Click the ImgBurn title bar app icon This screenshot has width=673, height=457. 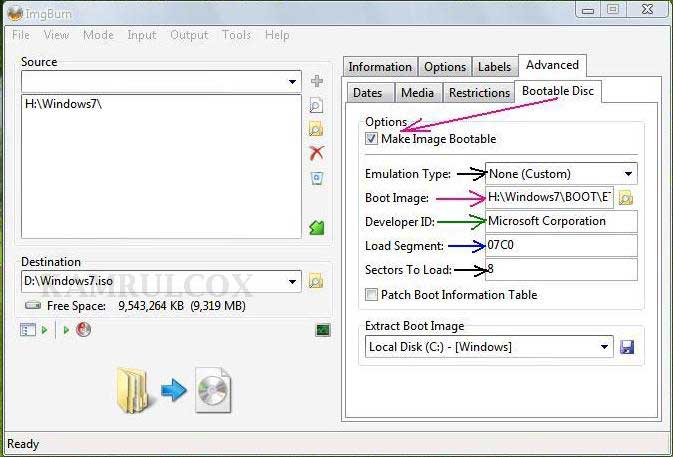(15, 13)
